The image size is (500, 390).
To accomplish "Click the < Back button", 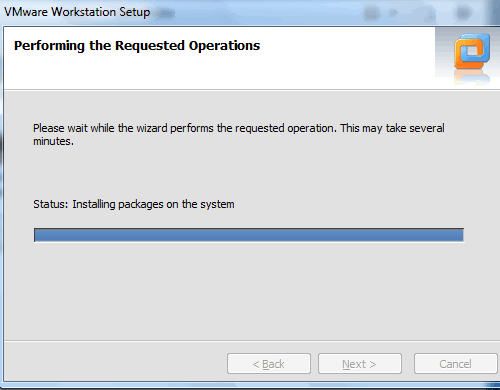I will (x=269, y=364).
